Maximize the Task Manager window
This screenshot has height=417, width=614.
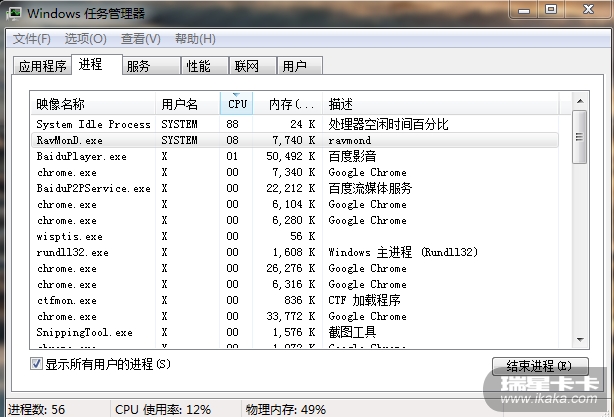(x=551, y=9)
